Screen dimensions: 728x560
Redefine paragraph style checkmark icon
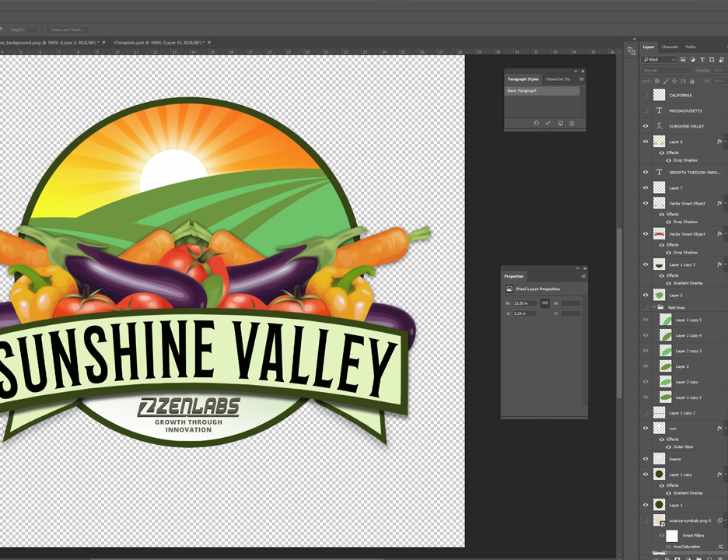click(x=548, y=123)
